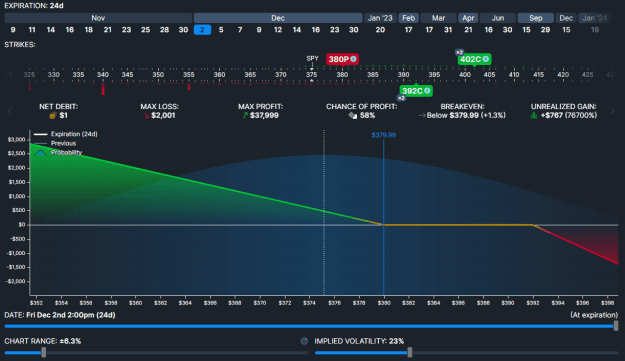The width and height of the screenshot is (625, 361).
Task: Click strike 355 on the strikes ruler
Action: tap(189, 75)
